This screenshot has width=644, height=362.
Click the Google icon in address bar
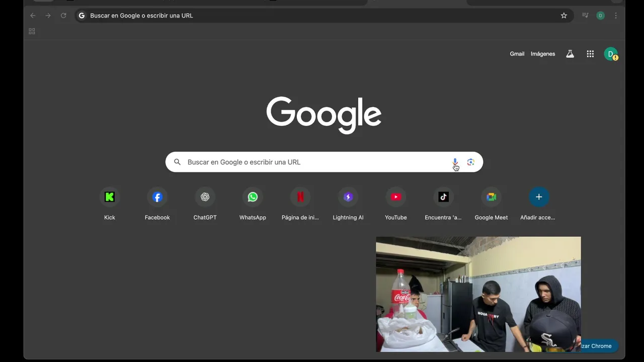pyautogui.click(x=82, y=16)
